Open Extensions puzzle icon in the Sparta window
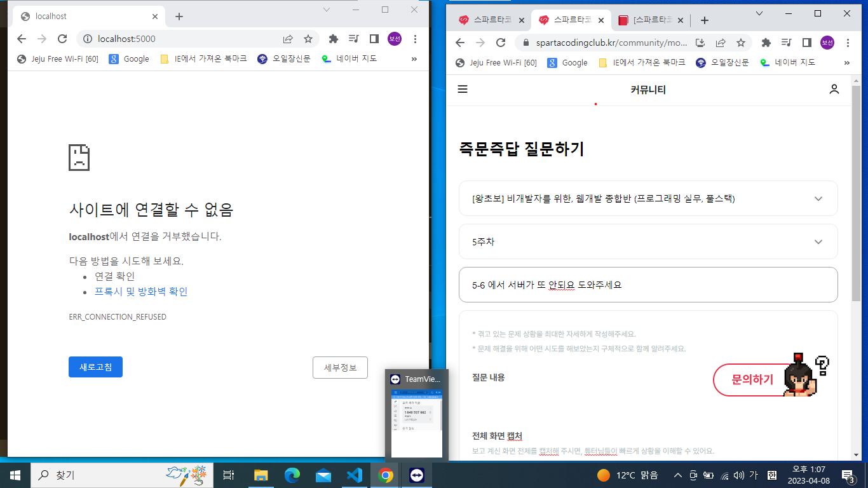Image resolution: width=868 pixels, height=488 pixels. point(766,43)
